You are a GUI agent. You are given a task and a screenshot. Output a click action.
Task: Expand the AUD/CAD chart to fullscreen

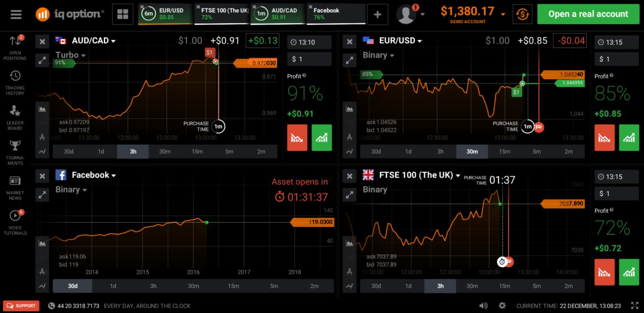coord(42,61)
